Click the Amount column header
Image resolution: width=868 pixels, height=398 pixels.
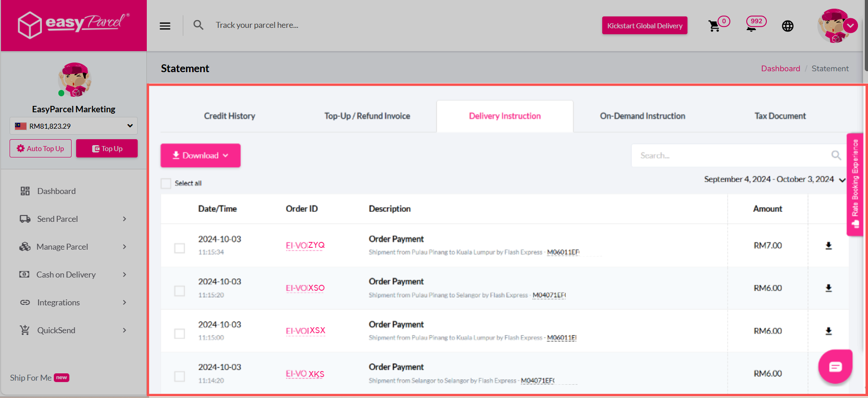pyautogui.click(x=768, y=209)
